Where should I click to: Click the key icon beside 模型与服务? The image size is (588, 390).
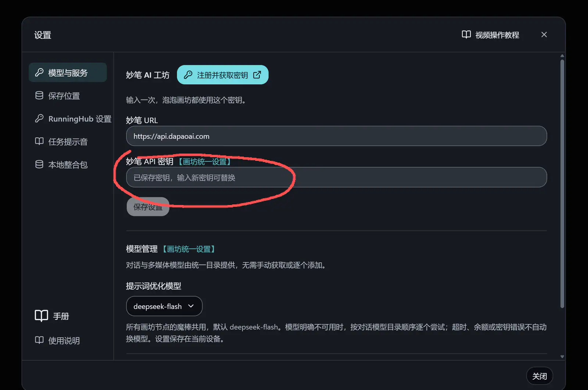39,72
